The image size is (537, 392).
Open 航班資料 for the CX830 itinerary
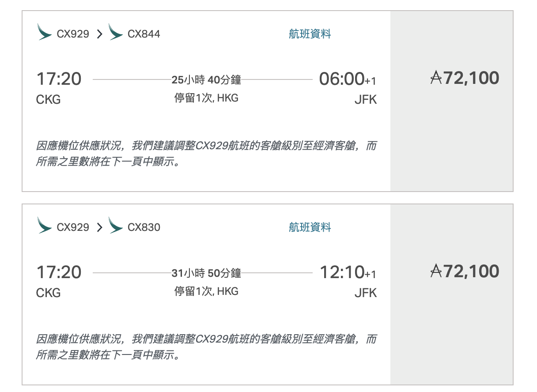tap(310, 227)
